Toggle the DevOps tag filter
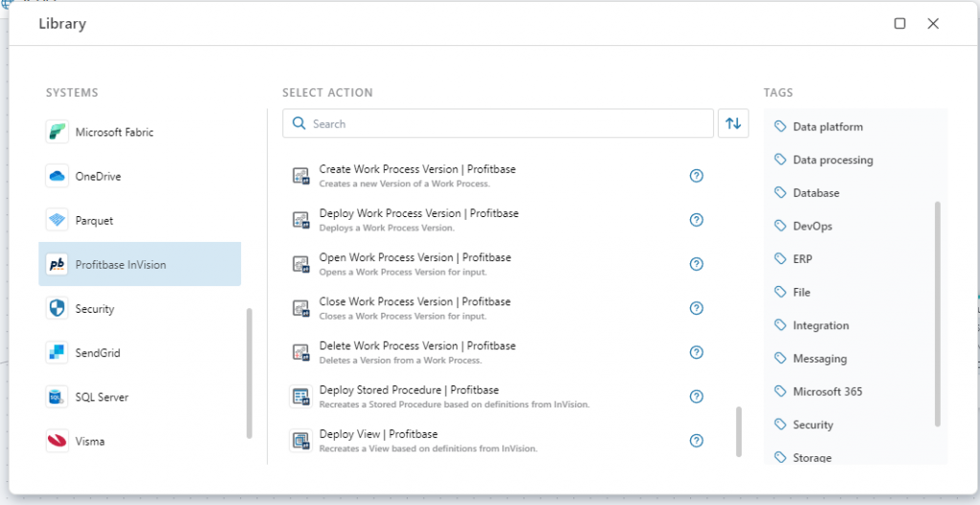 [x=812, y=226]
